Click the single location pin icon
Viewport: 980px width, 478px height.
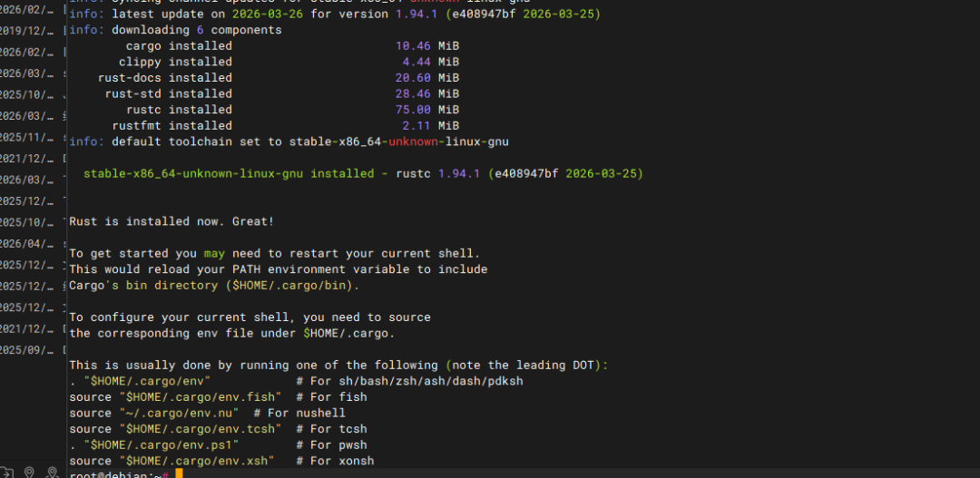(29, 473)
